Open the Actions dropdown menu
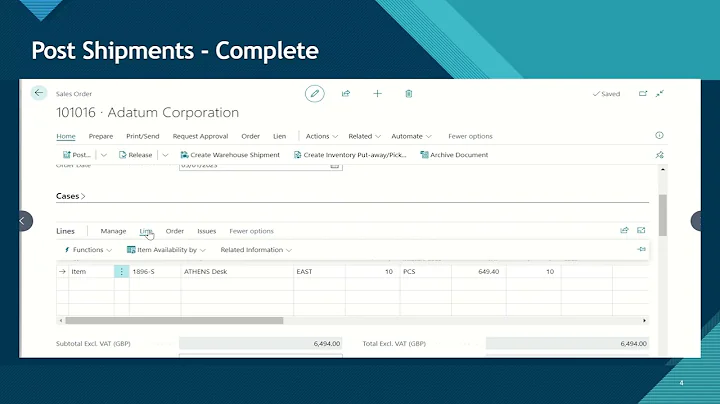The image size is (720, 404). click(x=322, y=136)
